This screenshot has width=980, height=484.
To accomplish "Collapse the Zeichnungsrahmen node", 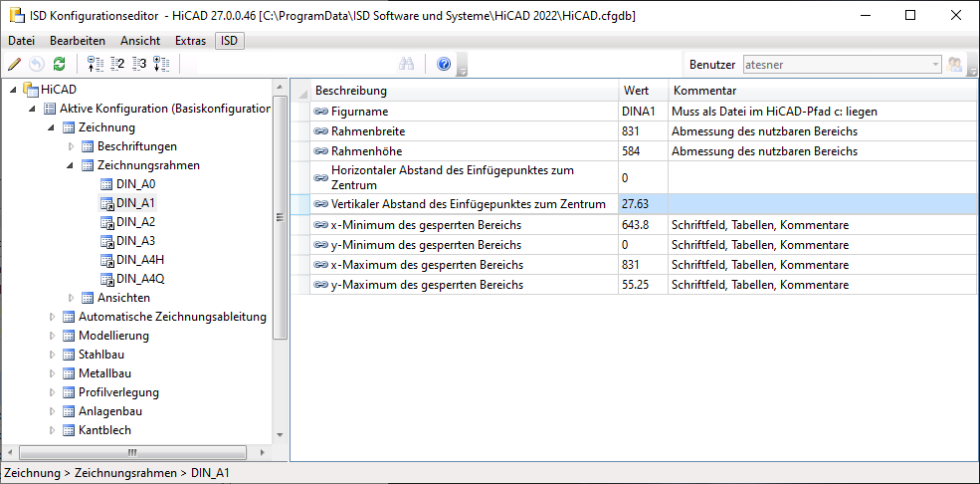I will (70, 165).
